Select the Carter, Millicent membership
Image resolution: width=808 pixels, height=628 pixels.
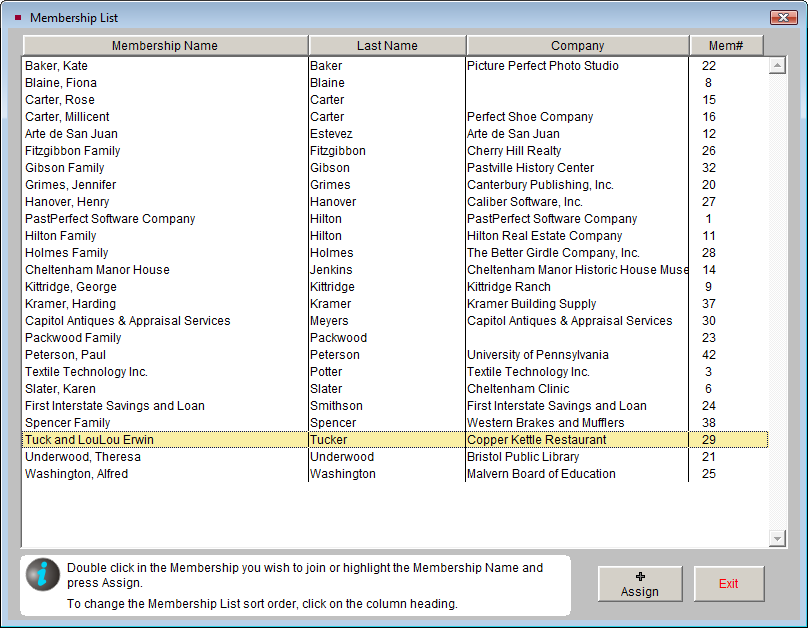click(x=67, y=116)
